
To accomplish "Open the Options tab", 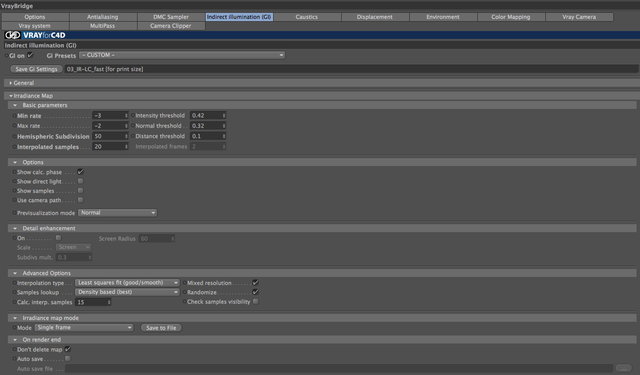I will (35, 17).
